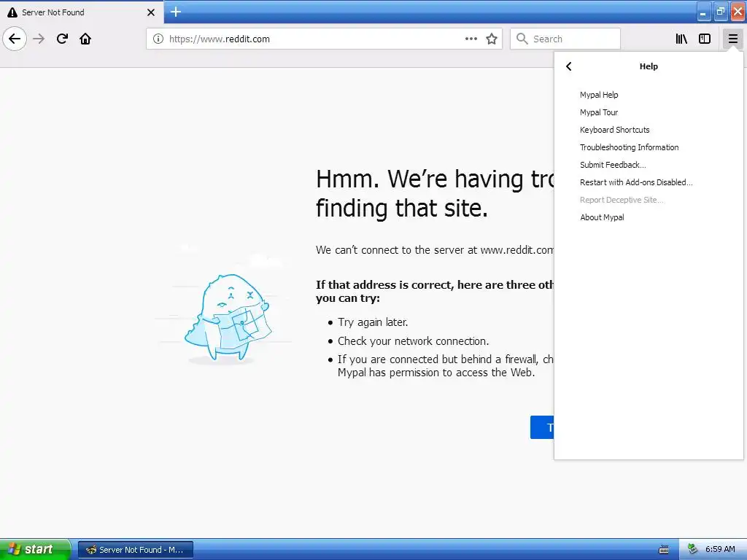Open Keyboard Shortcuts

(x=614, y=130)
